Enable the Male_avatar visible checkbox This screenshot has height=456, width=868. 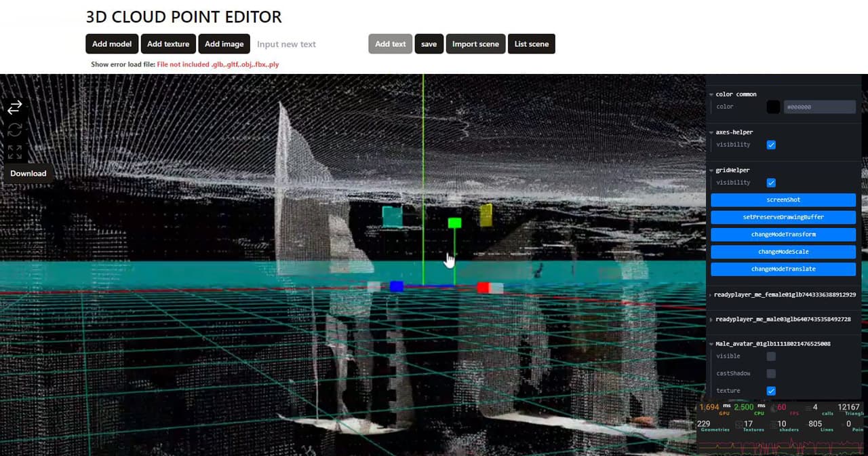771,356
